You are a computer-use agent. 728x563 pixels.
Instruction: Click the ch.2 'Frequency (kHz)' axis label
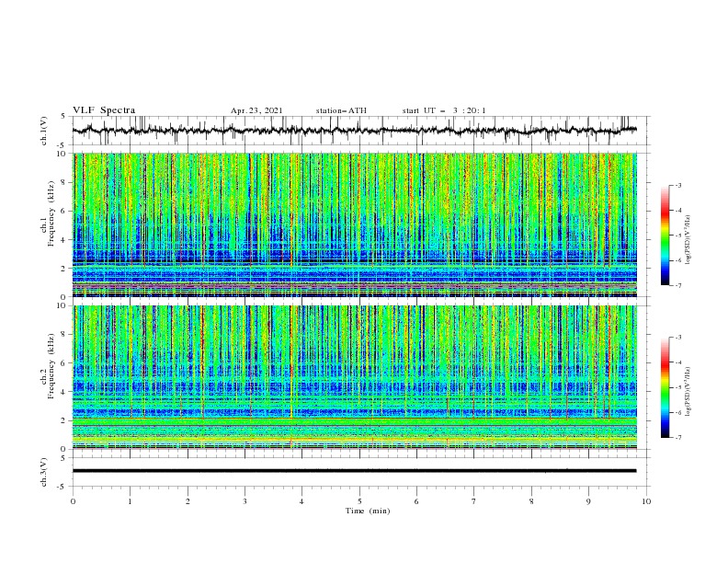point(51,366)
